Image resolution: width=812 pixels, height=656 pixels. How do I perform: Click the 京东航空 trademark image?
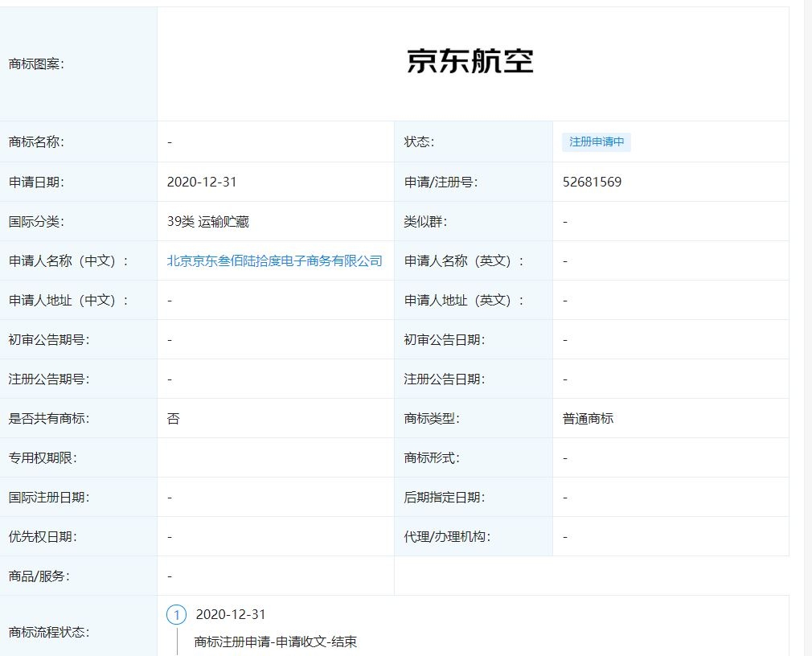click(470, 61)
